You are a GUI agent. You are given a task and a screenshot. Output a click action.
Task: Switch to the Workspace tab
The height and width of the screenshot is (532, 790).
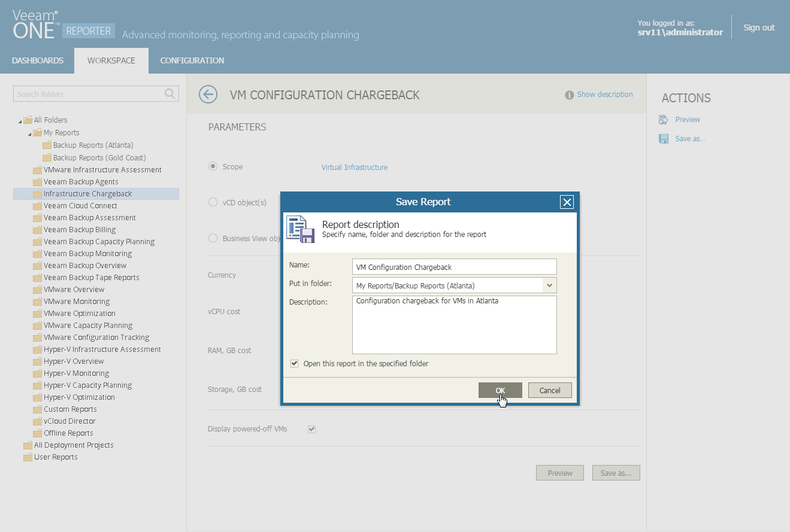tap(111, 60)
